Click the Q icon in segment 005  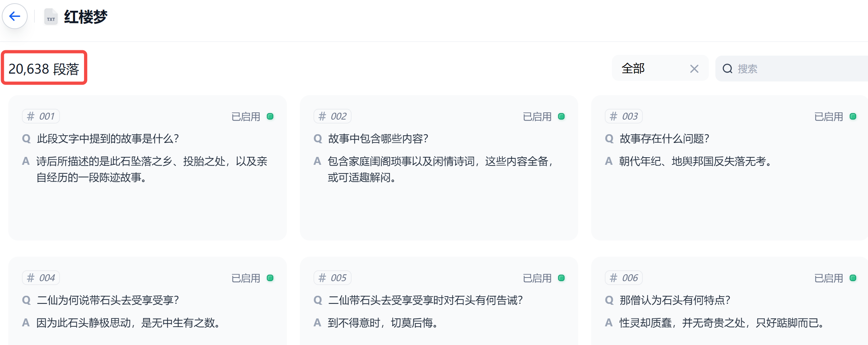pos(317,300)
